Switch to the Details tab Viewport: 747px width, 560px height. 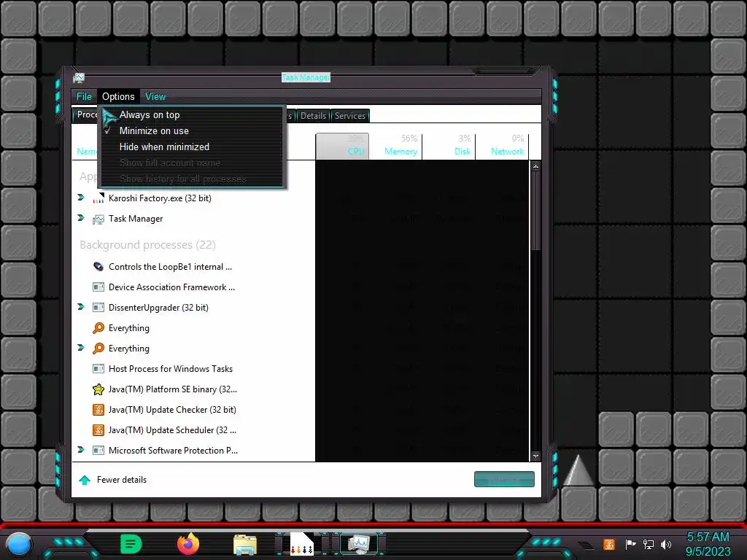(x=314, y=116)
